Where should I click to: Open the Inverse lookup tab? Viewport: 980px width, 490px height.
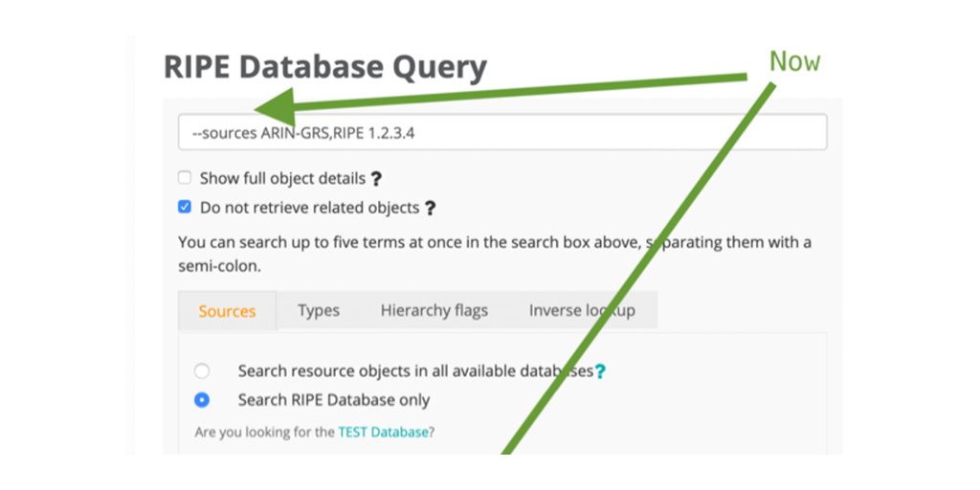(x=582, y=311)
